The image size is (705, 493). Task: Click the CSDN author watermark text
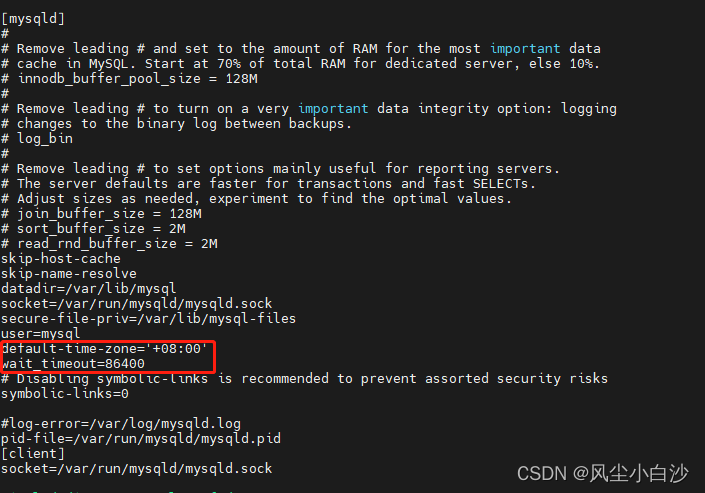602,473
